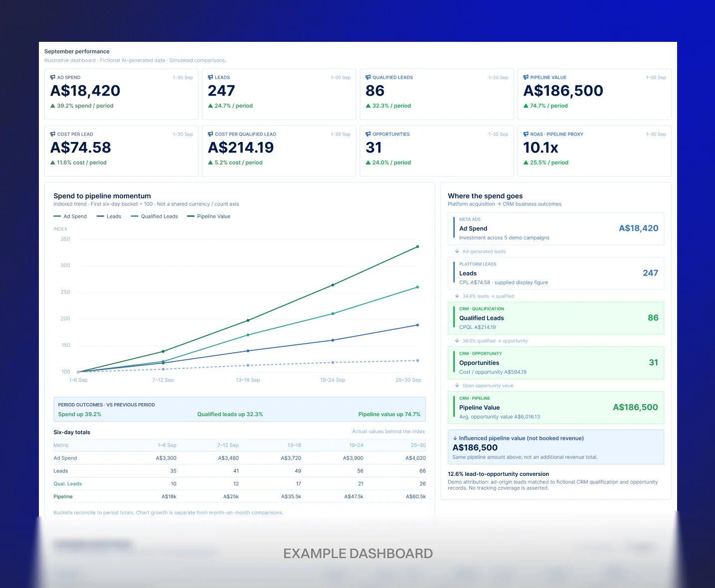Toggle Pipeline Value series in chart legend
The image size is (715, 588).
pos(208,216)
